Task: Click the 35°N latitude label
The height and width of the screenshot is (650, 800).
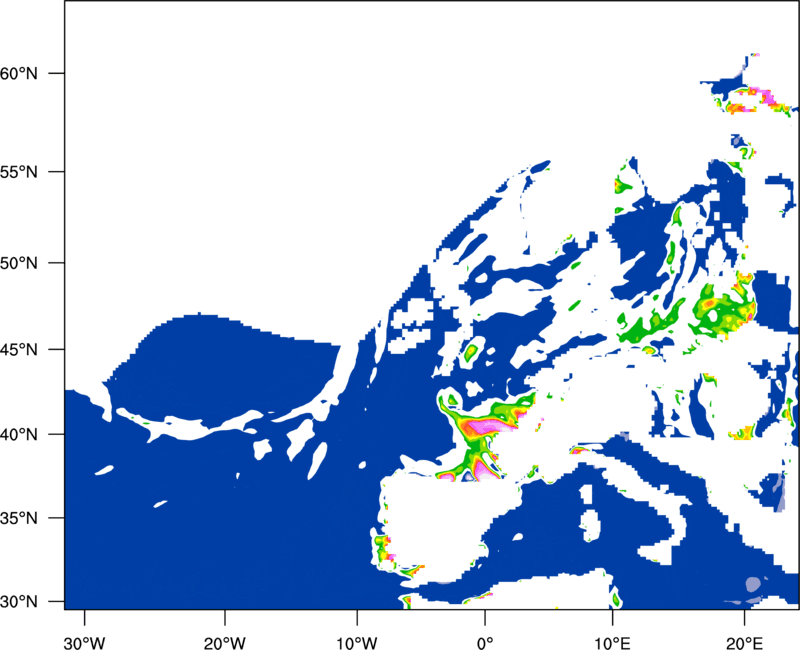Action: click(x=18, y=518)
